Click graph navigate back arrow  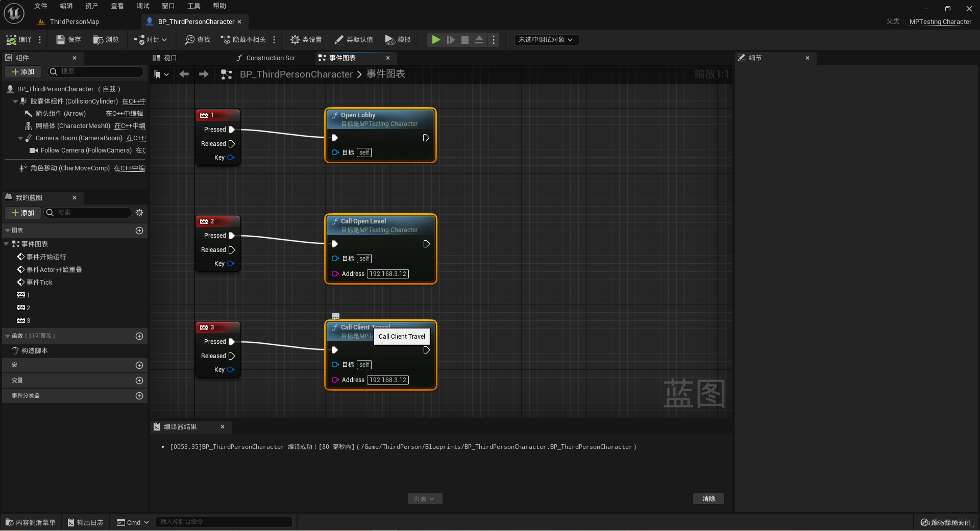(184, 74)
